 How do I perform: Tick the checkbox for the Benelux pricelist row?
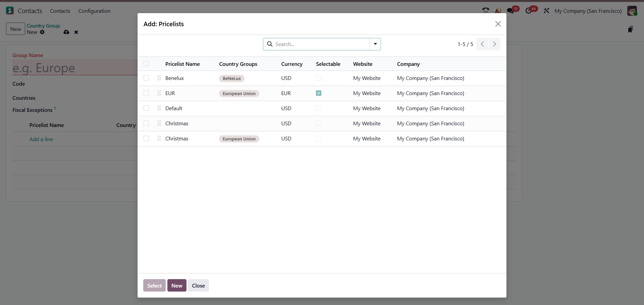point(146,78)
